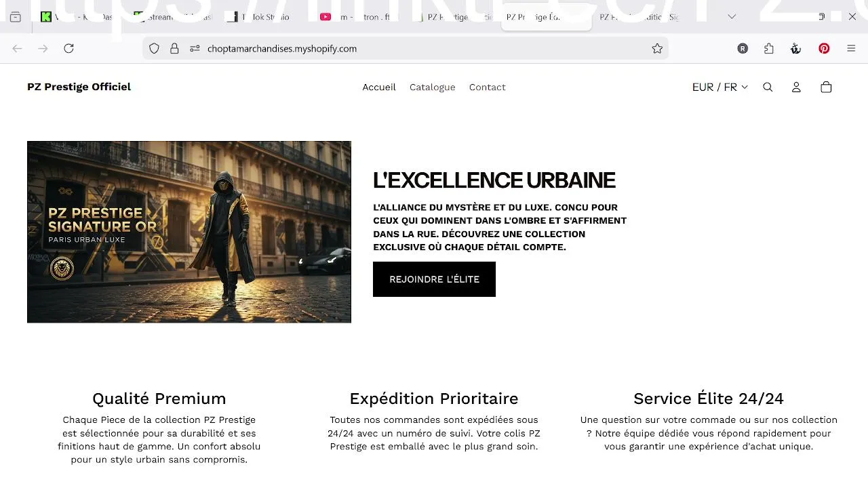Image resolution: width=868 pixels, height=488 pixels.
Task: Expand the list all tabs chevron
Action: [x=732, y=16]
